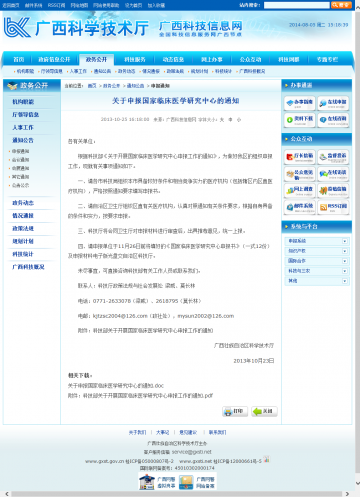Click the horizontal scrollbar left arrow
Screen dimensions: 360x497
pyautogui.click(x=7, y=494)
